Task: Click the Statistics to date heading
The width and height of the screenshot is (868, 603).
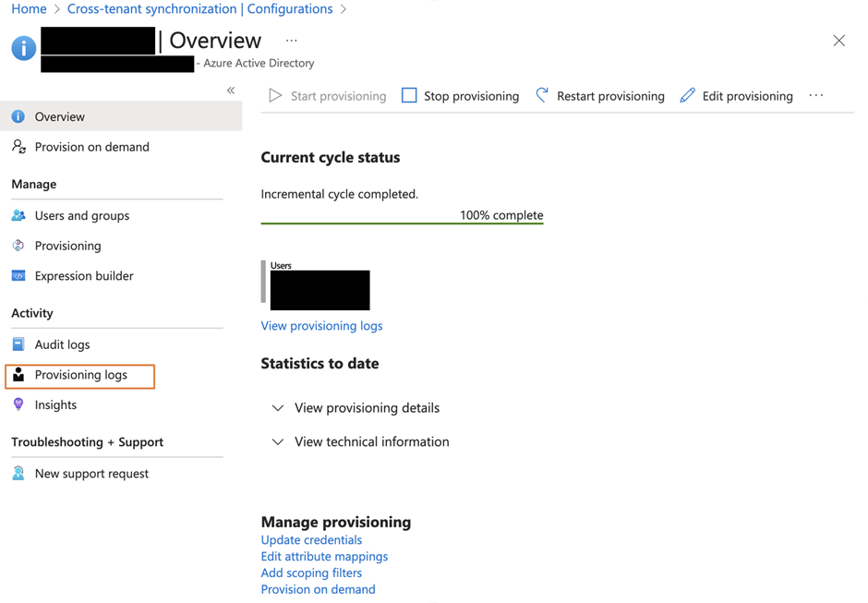Action: pyautogui.click(x=319, y=363)
